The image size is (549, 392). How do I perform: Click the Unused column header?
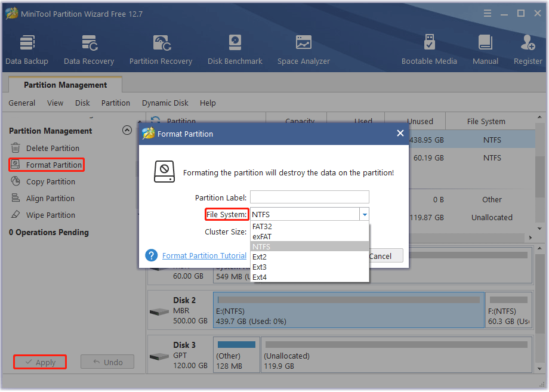point(420,121)
